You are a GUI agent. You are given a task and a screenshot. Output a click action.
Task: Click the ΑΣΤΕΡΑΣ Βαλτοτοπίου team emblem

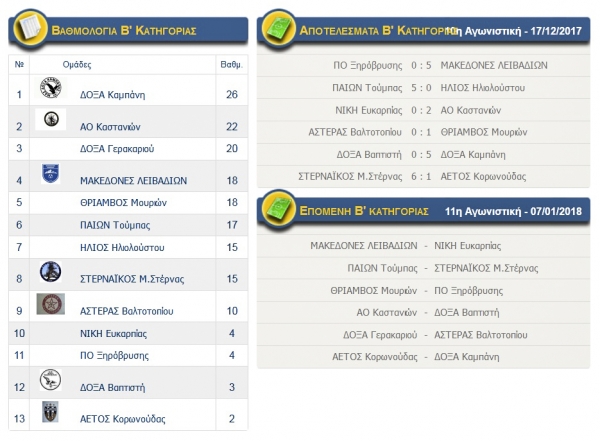coord(50,304)
